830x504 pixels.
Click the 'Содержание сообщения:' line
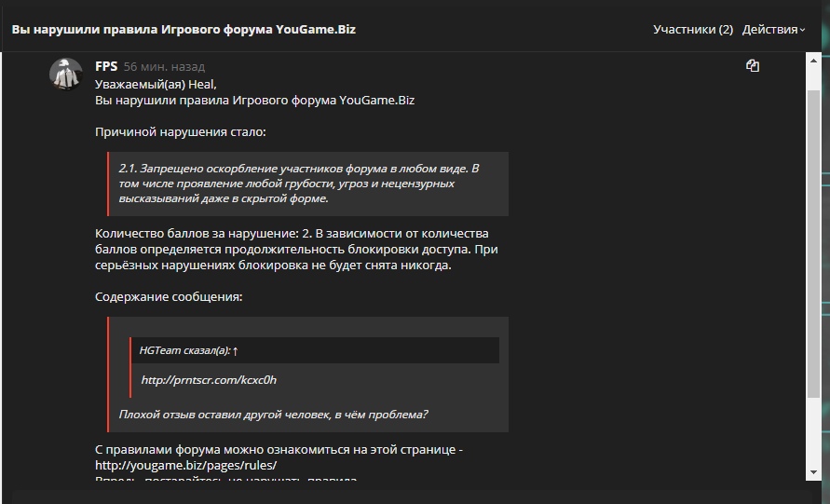pos(169,296)
